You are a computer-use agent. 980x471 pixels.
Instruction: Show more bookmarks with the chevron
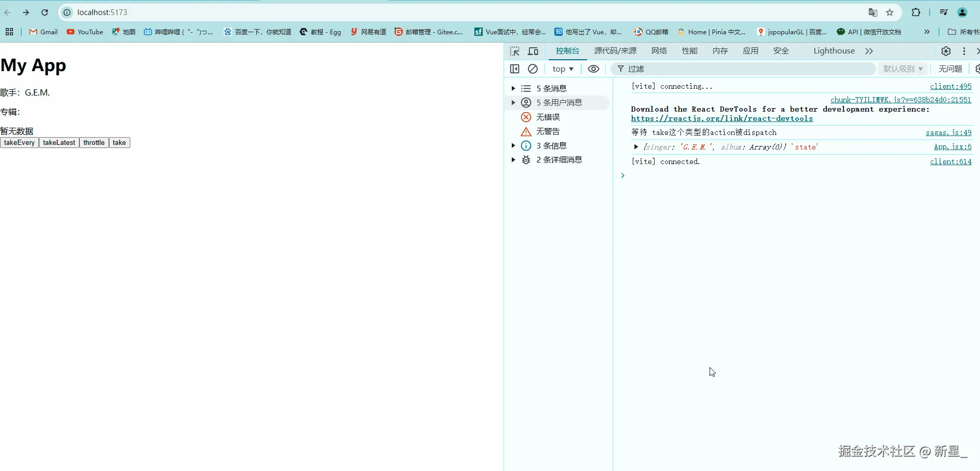(927, 32)
